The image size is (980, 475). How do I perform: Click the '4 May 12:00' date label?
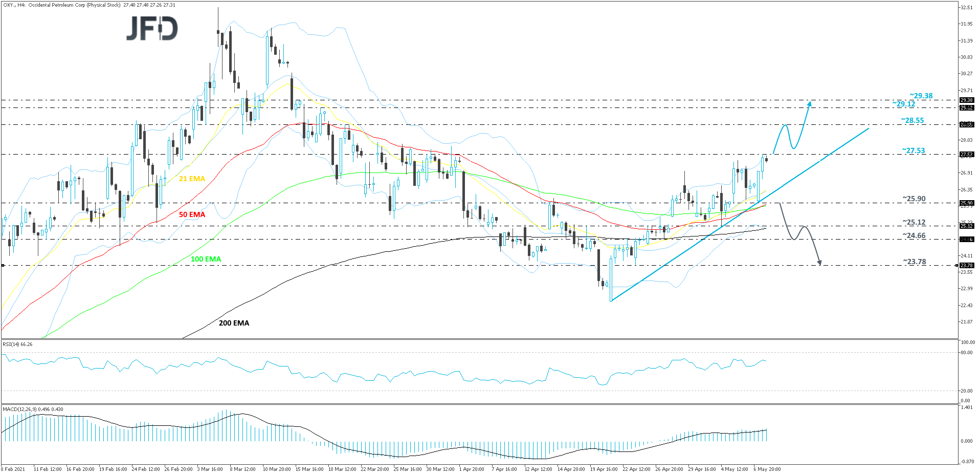pyautogui.click(x=734, y=469)
